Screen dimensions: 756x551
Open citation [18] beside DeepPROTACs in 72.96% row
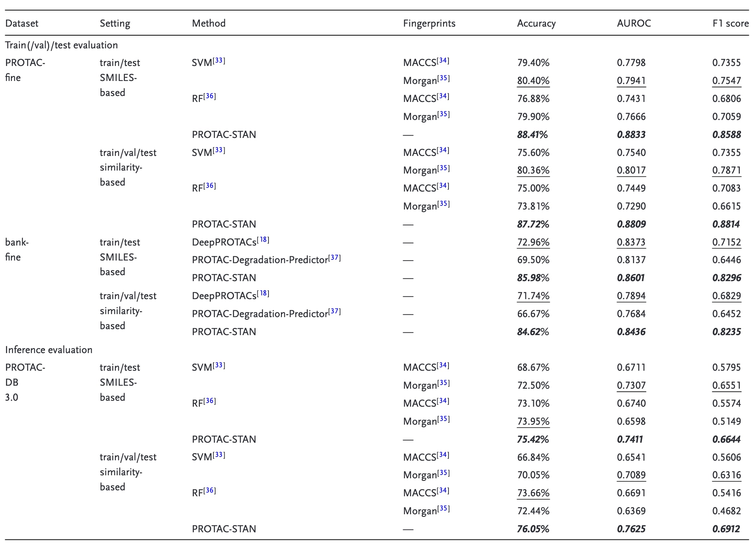click(263, 240)
